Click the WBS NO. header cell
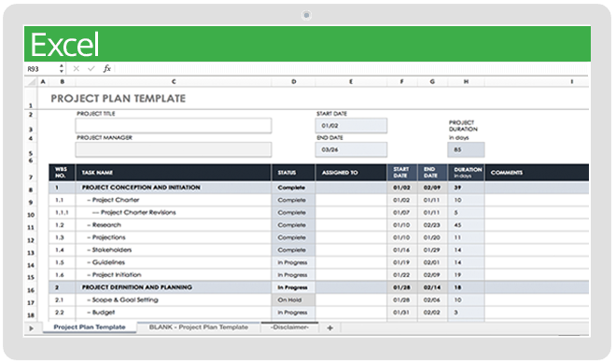616x364 pixels. pos(63,173)
